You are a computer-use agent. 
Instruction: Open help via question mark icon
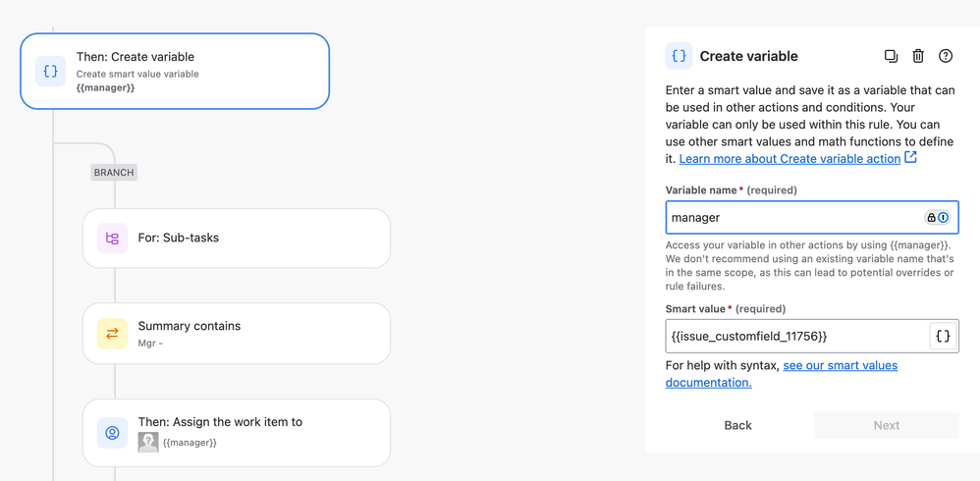[946, 56]
